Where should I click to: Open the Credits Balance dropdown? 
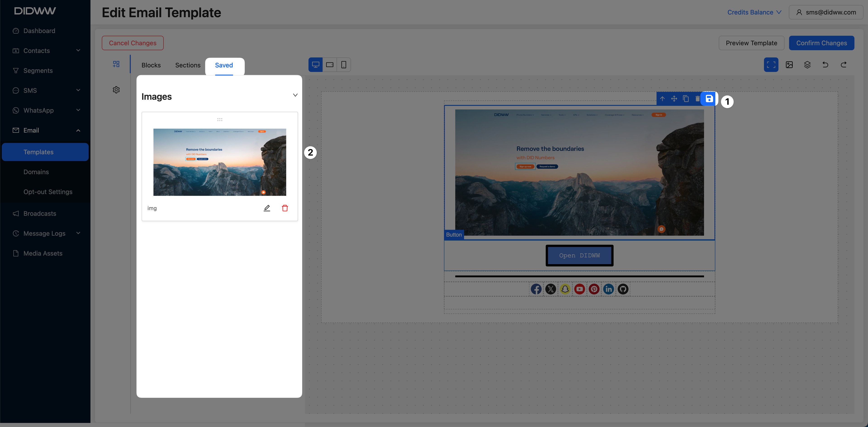tap(754, 12)
